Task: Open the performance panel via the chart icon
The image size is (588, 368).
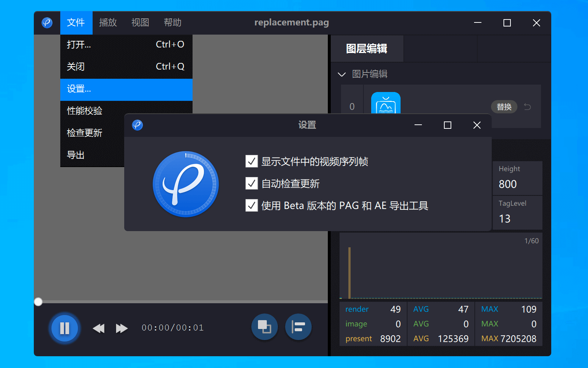Action: (298, 327)
